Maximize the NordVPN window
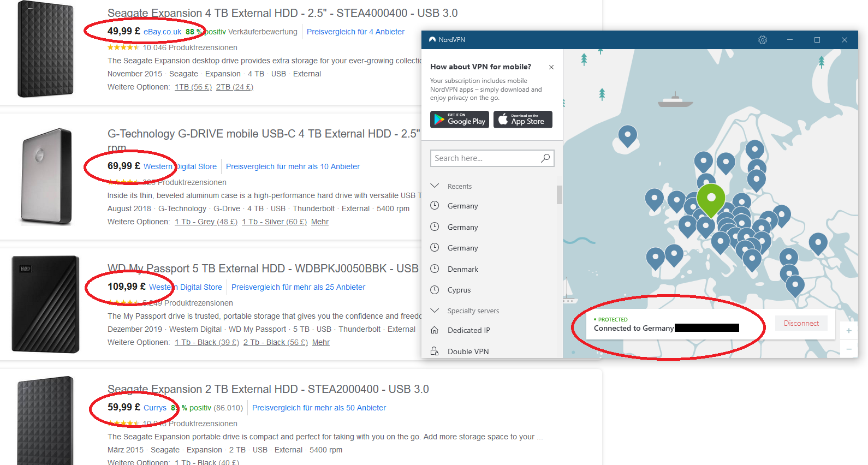The width and height of the screenshot is (868, 465). click(x=817, y=40)
